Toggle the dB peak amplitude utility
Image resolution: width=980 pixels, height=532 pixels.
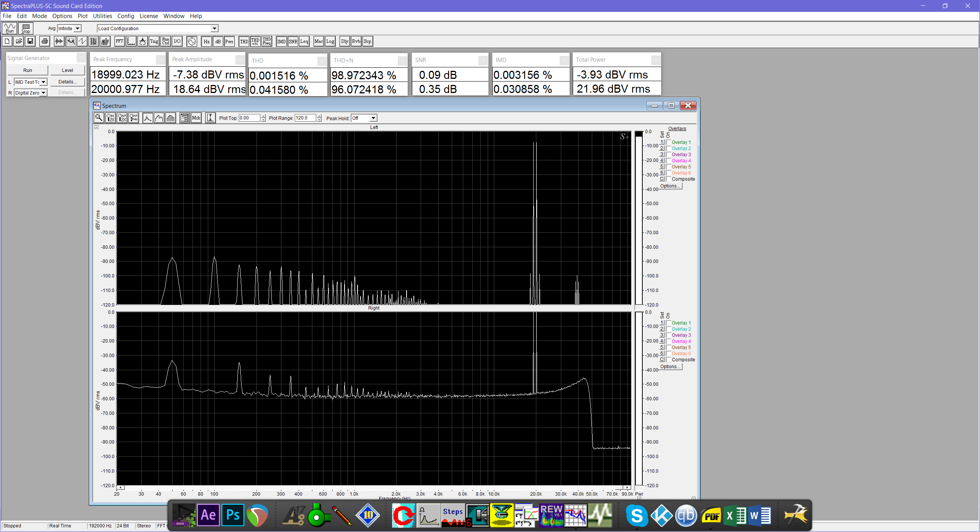click(218, 41)
